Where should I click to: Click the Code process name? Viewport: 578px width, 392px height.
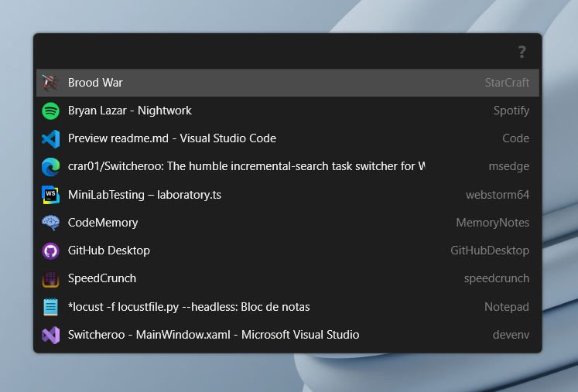click(x=515, y=138)
